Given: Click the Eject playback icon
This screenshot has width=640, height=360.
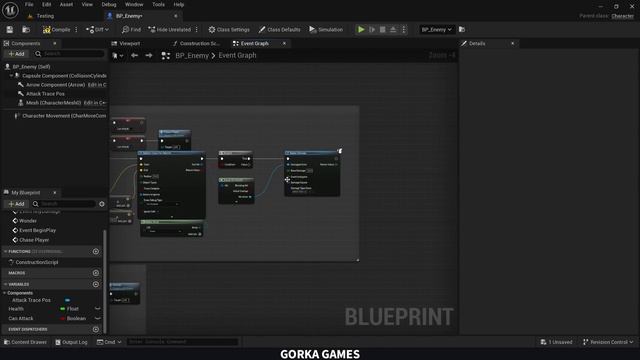Looking at the screenshot, I should (x=393, y=29).
